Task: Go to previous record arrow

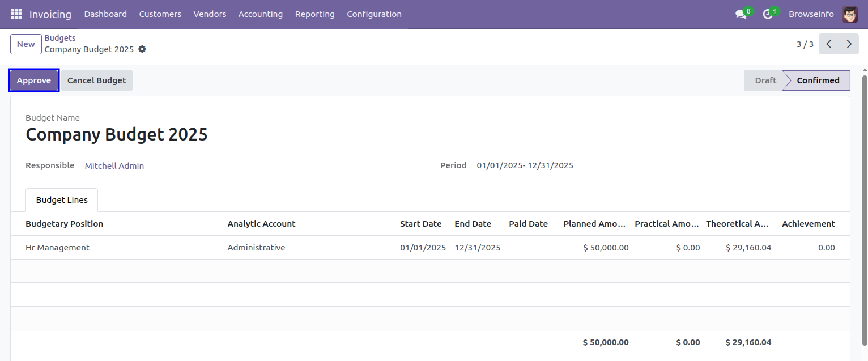Action: coord(828,44)
